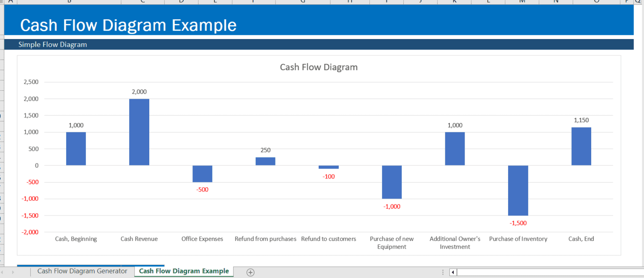Select column header Q

coord(637,2)
